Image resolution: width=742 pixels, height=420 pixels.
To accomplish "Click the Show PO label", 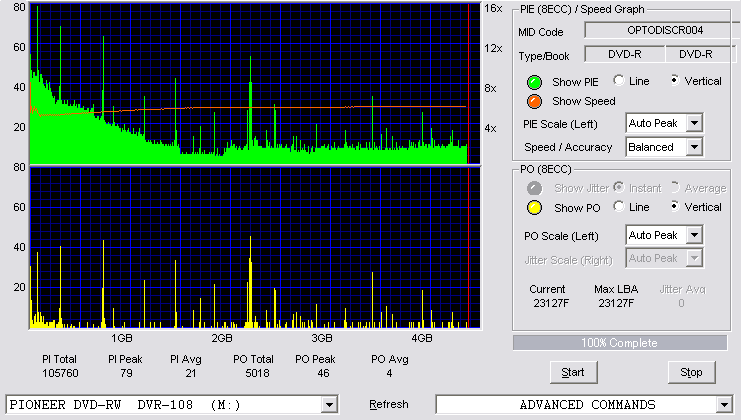I will [x=577, y=208].
